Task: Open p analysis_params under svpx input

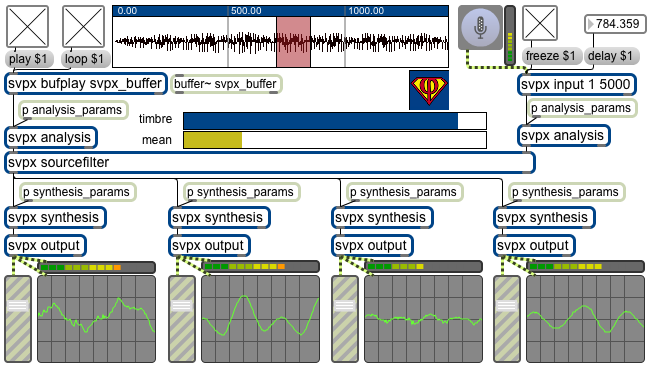Action: [582, 108]
